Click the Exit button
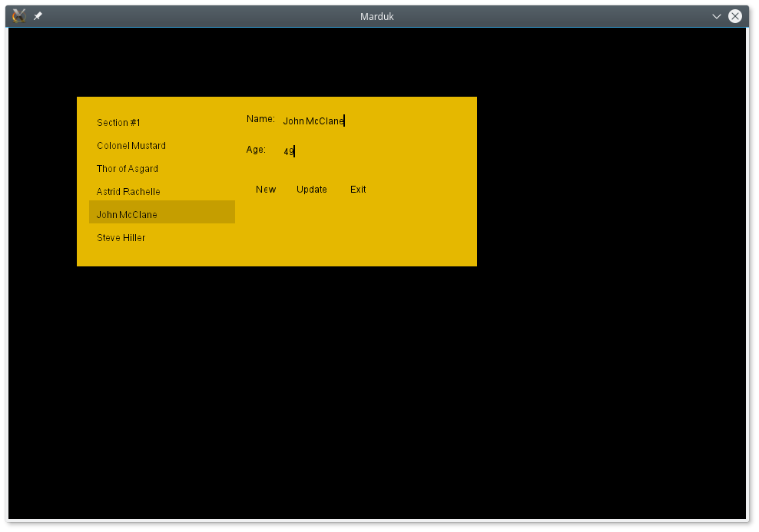This screenshot has width=759, height=532. pos(358,190)
